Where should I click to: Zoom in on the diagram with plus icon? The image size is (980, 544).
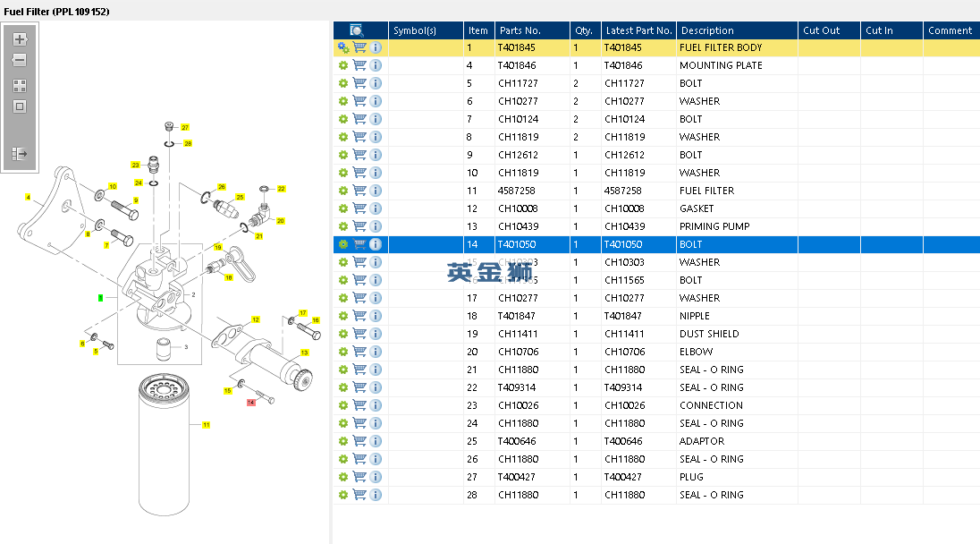[20, 39]
